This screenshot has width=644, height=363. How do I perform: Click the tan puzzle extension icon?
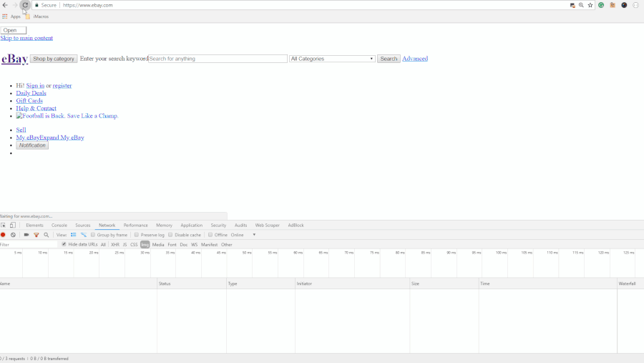[613, 5]
